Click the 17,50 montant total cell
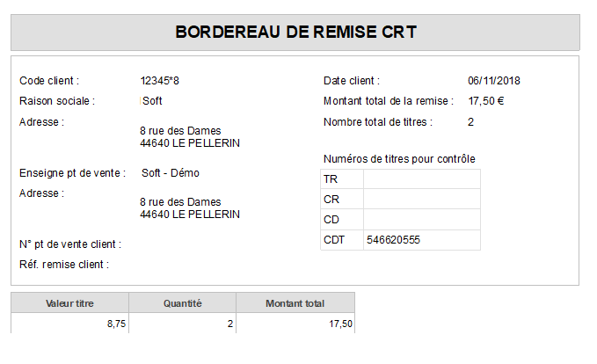Viewport: 597px width, 364px height. 295,324
